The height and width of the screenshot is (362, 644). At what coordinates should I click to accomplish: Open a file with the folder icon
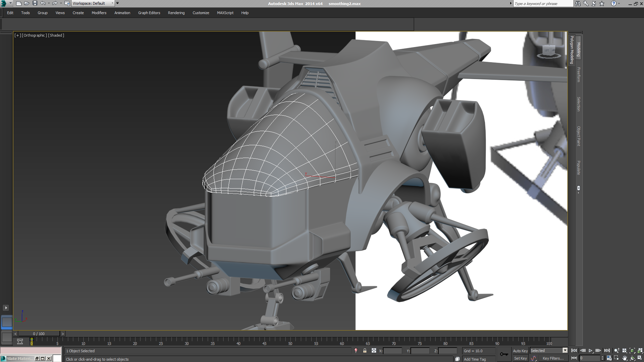coord(27,3)
